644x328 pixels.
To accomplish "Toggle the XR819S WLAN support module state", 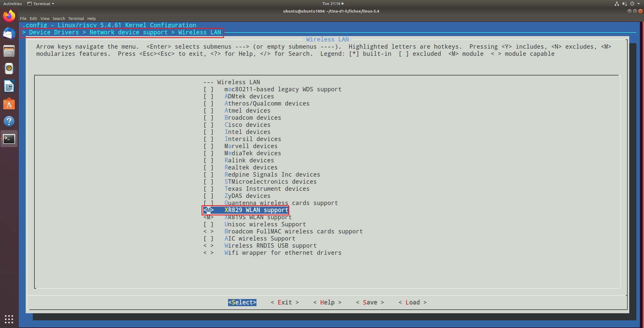I will point(208,217).
